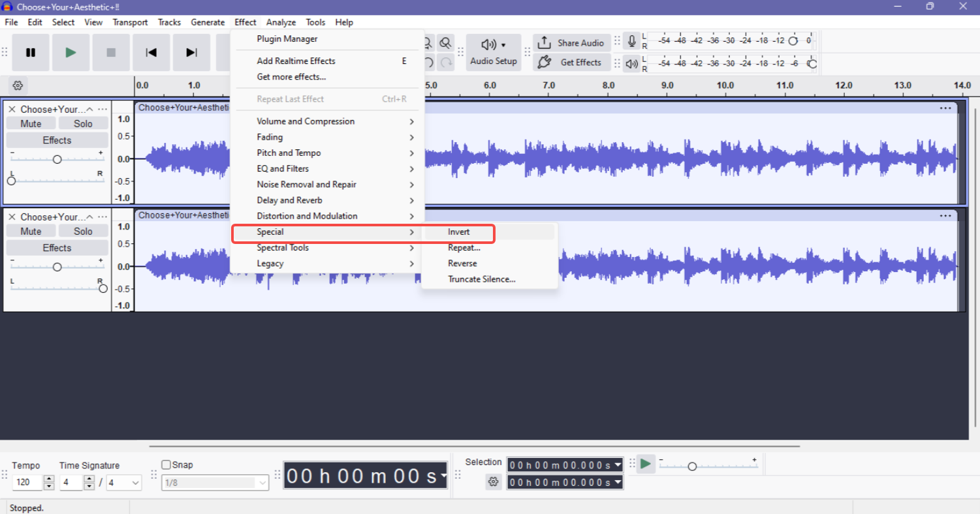Click the second track's pan slider

click(57, 288)
